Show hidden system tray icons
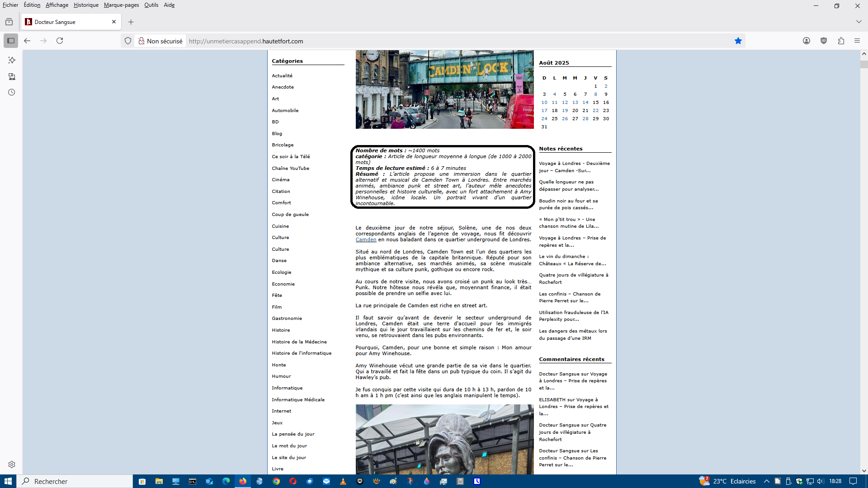This screenshot has height=488, width=868. [767, 481]
